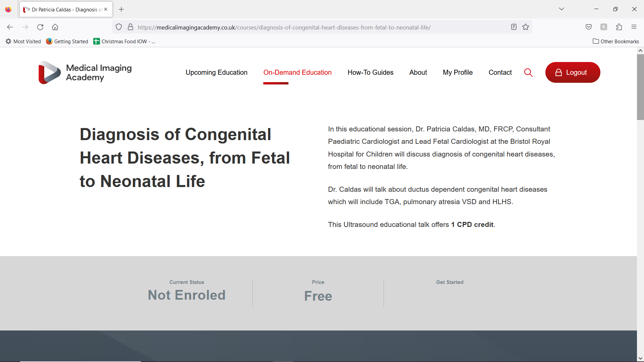Open the Extensions puzzle icon
The height and width of the screenshot is (362, 644).
[x=619, y=27]
